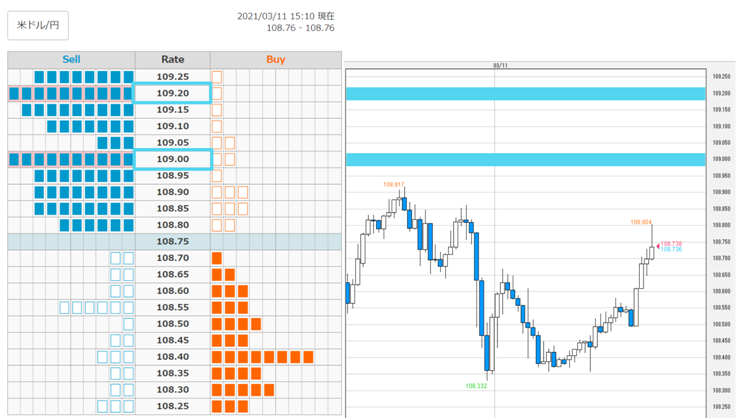
Task: Click the empty buy square at 109.25
Action: pyautogui.click(x=217, y=77)
